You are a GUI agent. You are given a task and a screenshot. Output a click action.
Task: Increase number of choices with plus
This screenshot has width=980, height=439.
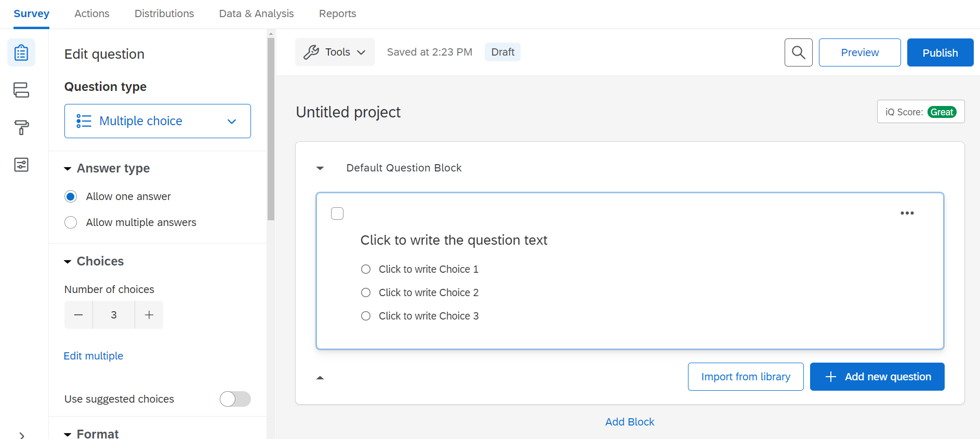pyautogui.click(x=149, y=315)
